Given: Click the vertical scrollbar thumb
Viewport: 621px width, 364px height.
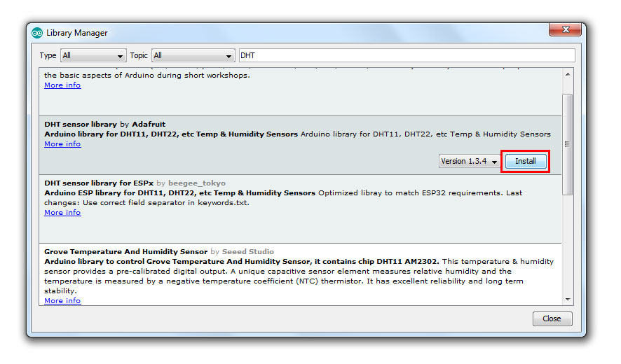Looking at the screenshot, I should pyautogui.click(x=568, y=144).
